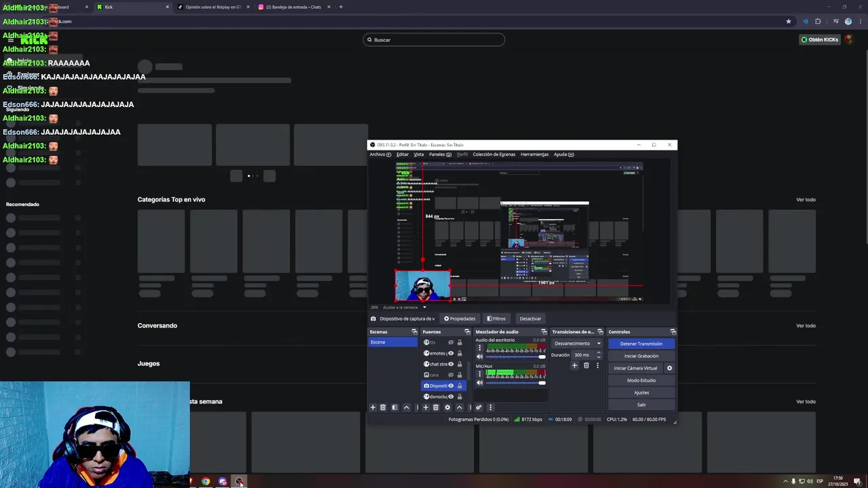Viewport: 868px width, 488px height.
Task: Open source properties gear in Fuentes toolbar
Action: (x=448, y=407)
